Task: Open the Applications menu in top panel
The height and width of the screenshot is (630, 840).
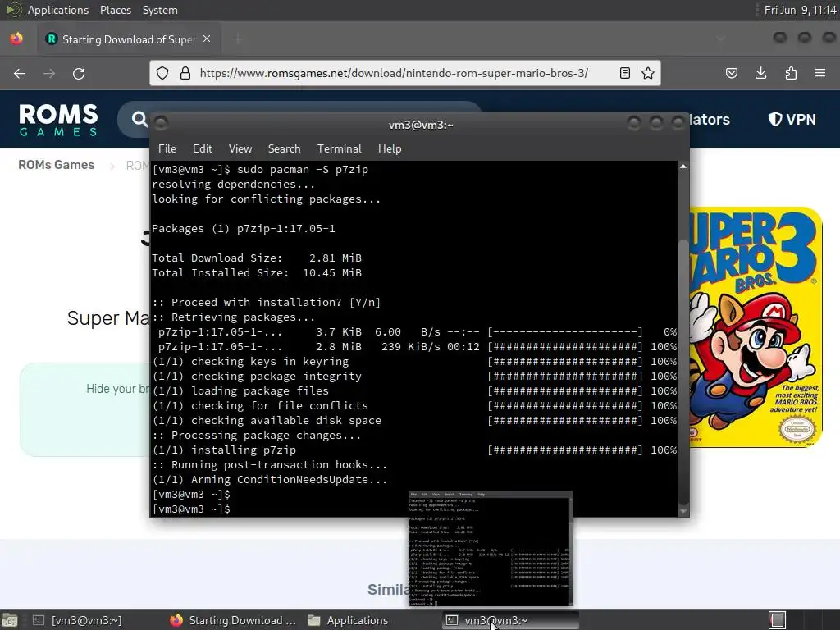Action: pos(58,10)
